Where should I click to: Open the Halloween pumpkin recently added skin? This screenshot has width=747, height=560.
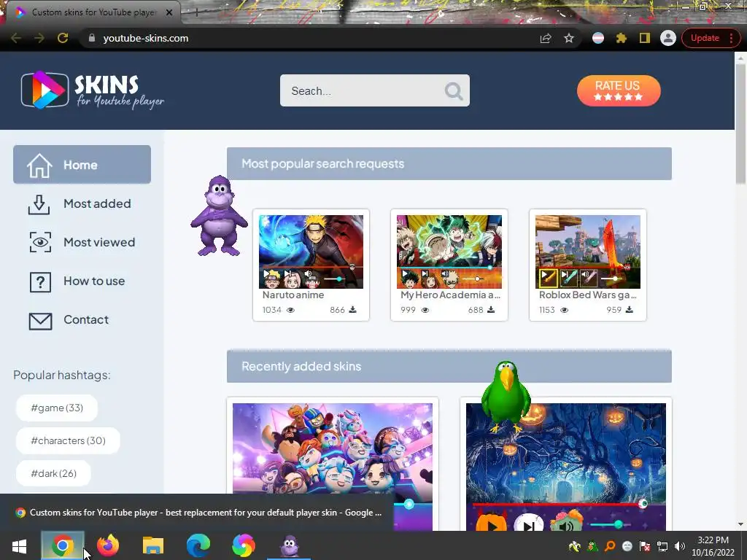click(566, 467)
